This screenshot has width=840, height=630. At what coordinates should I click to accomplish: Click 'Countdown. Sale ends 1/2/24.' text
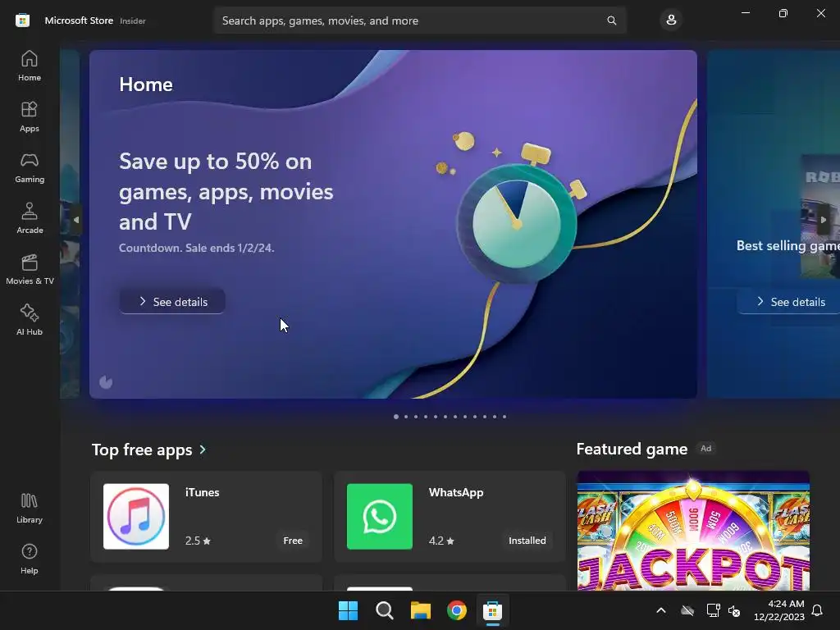coord(197,248)
